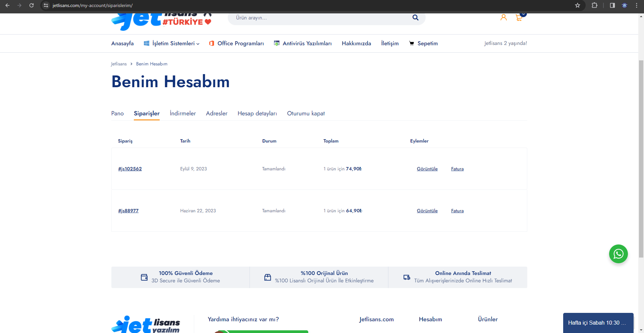Screen dimensions: 644x333
Task: Go back using browser back arrow
Action: [7, 5]
